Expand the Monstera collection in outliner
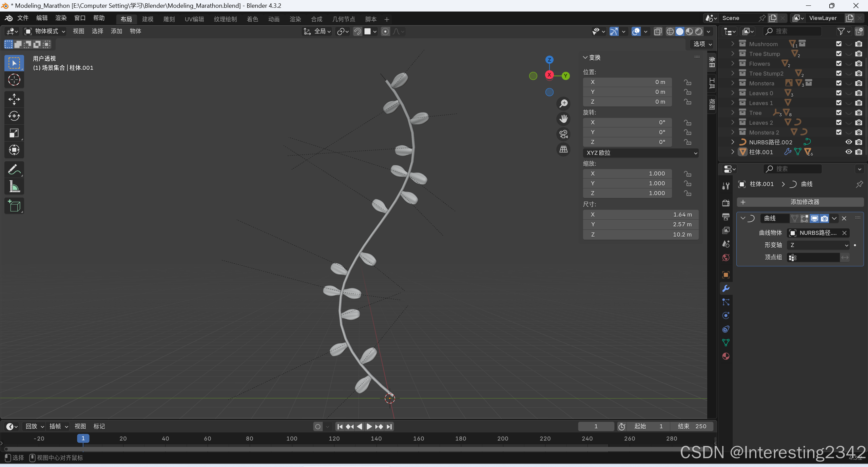The image size is (868, 467). tap(733, 83)
